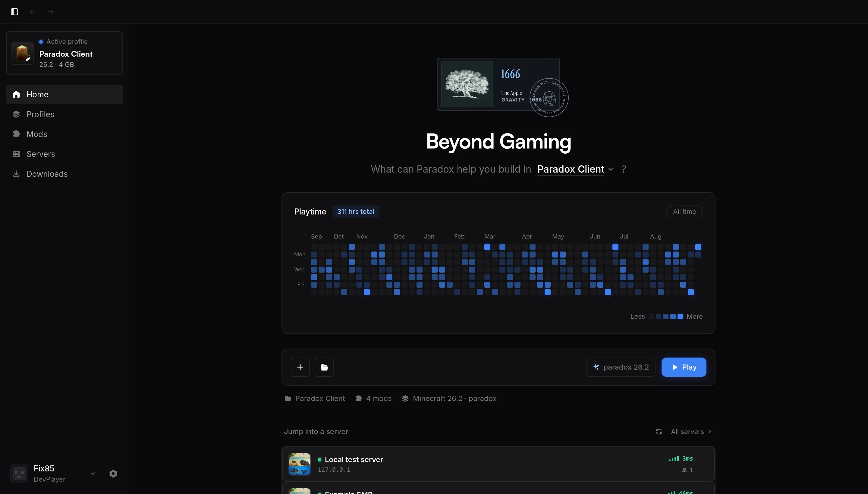868x494 pixels.
Task: Click the Paradox Client profile avatar
Action: pyautogui.click(x=22, y=53)
